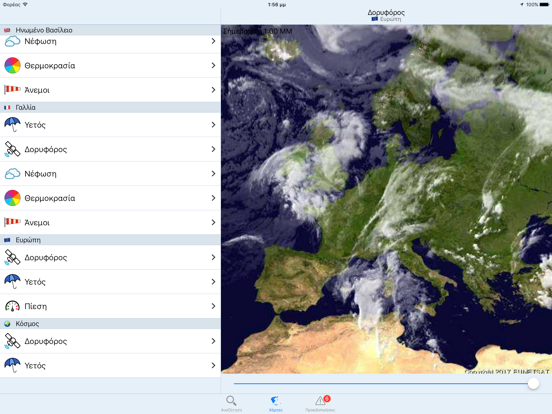
Task: Open the Υετός chevron in the Ευρώπη section
Action: pos(213,282)
